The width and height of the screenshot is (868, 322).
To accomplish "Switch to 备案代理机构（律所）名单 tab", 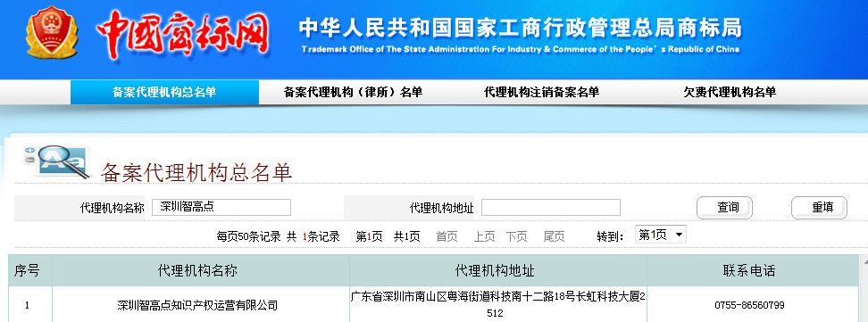I will coord(353,92).
